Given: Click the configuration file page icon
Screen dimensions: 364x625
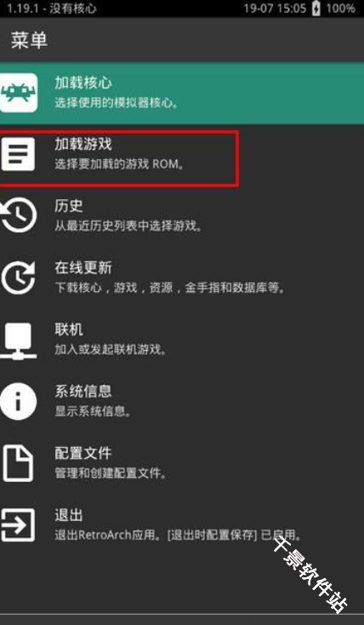Looking at the screenshot, I should [18, 463].
